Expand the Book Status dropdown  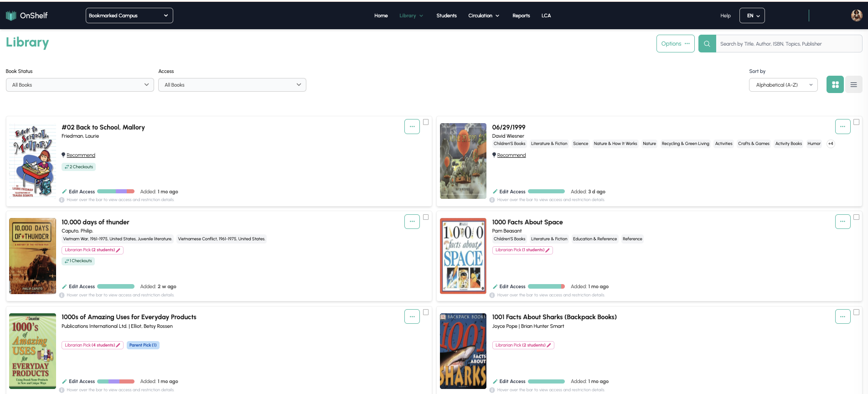(80, 85)
